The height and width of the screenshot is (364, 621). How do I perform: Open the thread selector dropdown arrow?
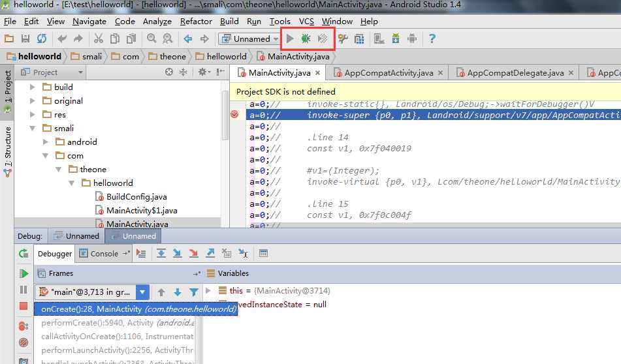(142, 292)
